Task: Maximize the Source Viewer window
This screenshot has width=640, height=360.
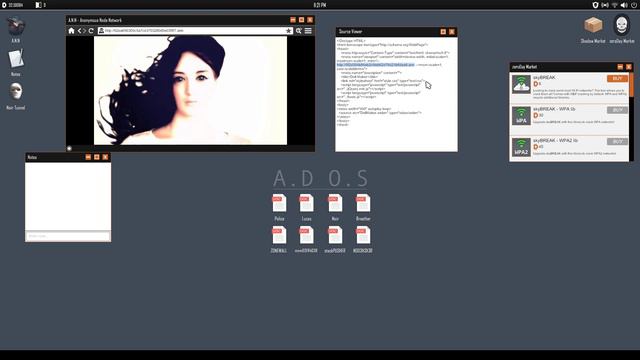Action: point(443,31)
